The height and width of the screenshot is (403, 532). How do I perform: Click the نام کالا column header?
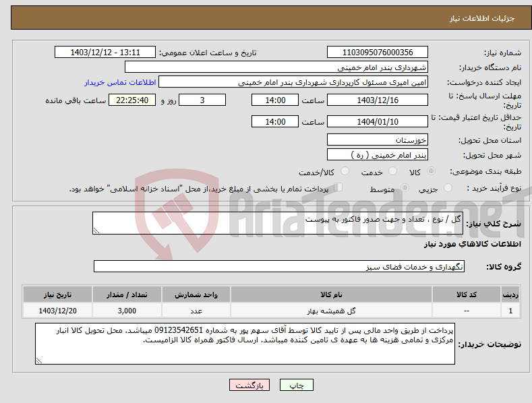pos(331,294)
